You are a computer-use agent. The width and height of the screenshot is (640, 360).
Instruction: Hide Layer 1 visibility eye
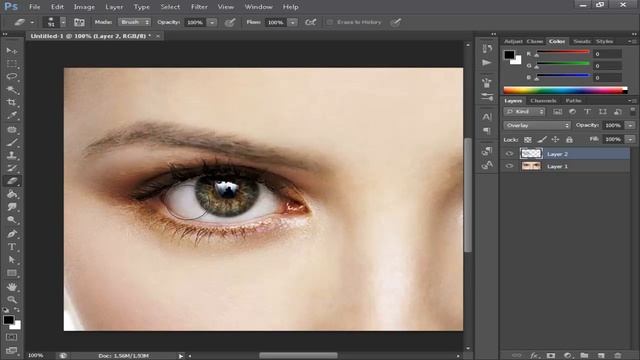coord(509,166)
